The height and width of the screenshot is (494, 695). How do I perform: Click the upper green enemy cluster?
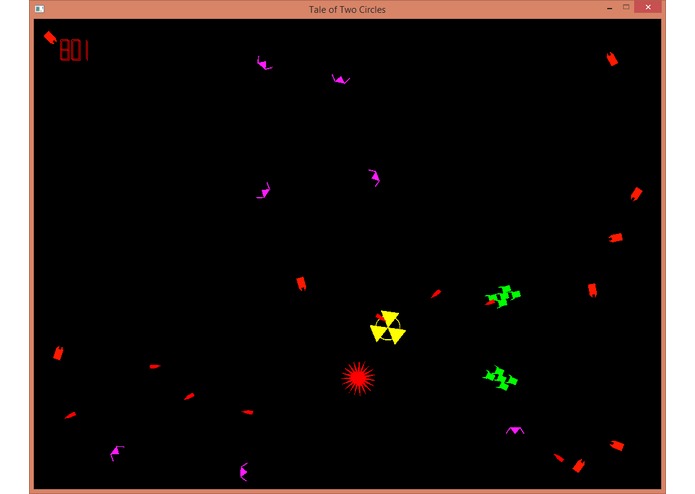[x=503, y=296]
